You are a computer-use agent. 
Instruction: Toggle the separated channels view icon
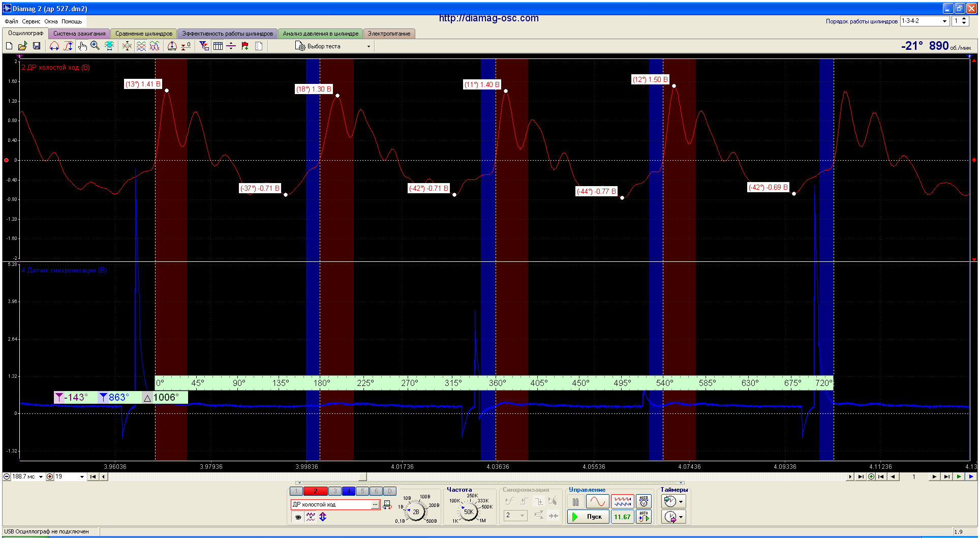141,46
